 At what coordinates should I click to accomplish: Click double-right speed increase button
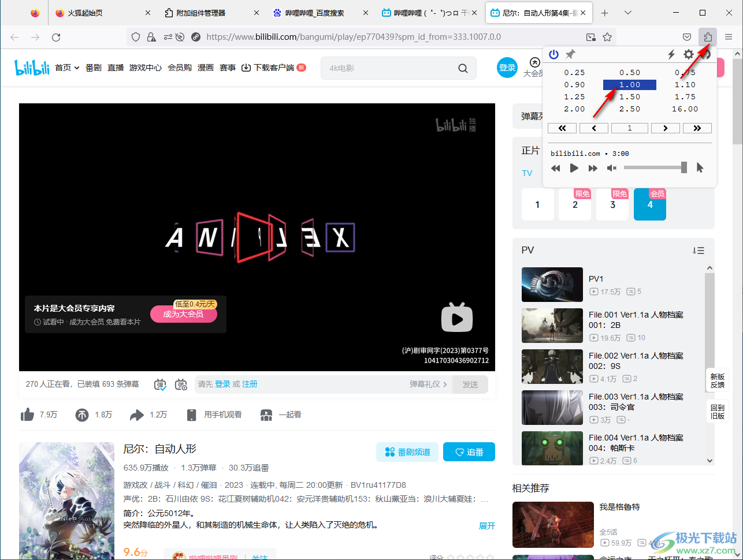point(697,128)
